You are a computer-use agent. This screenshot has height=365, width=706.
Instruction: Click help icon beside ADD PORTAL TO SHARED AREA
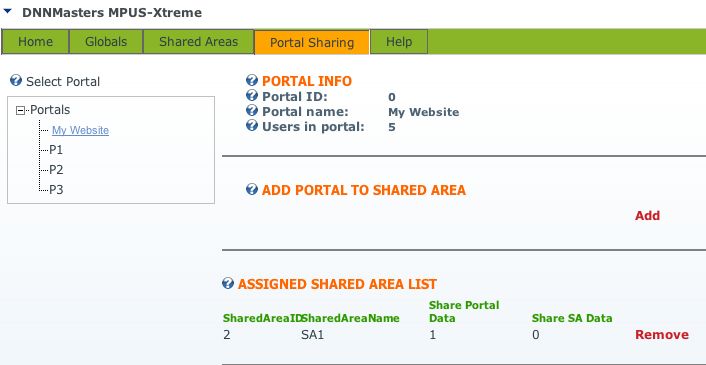click(252, 189)
